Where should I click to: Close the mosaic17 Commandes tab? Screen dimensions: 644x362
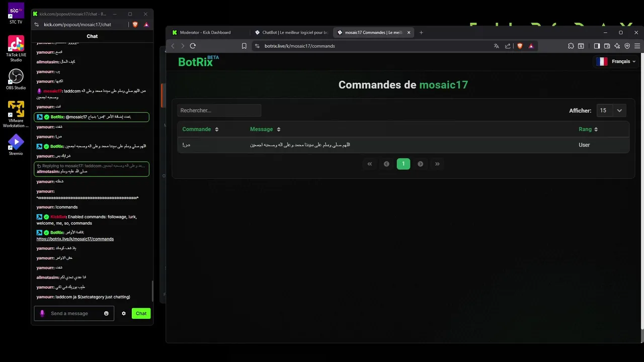point(409,32)
